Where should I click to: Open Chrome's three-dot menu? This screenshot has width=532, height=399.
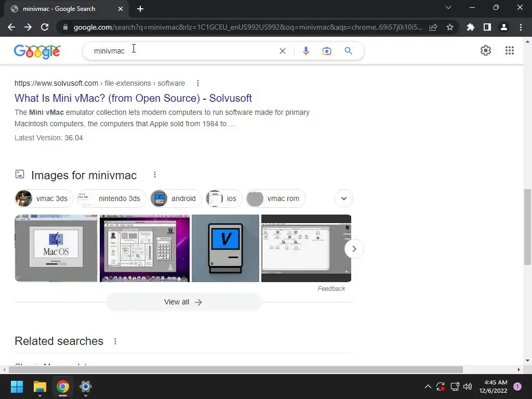click(521, 27)
